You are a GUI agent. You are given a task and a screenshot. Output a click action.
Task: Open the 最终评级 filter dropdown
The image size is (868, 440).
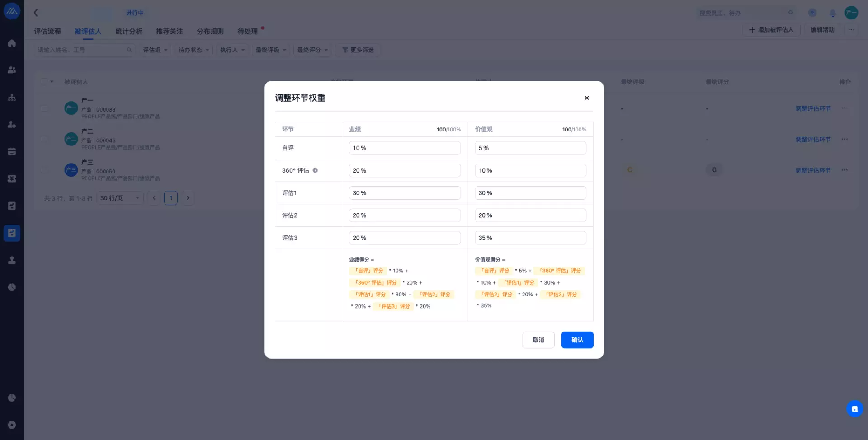(271, 50)
